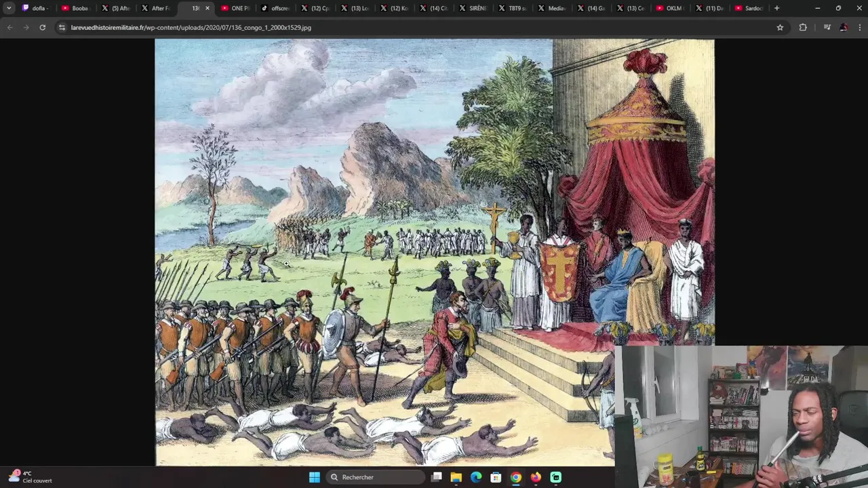The width and height of the screenshot is (868, 488).
Task: Switch to the '(12) Cp' X tab
Action: [315, 8]
